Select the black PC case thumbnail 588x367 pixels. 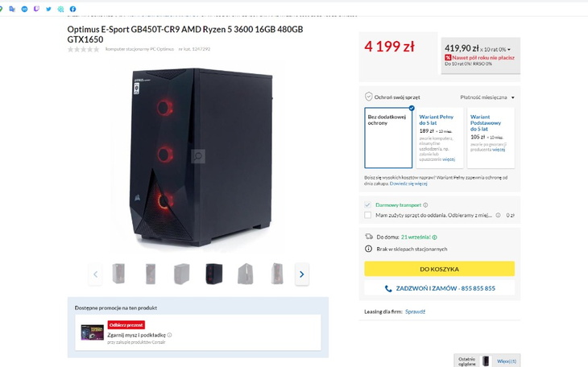[213, 274]
